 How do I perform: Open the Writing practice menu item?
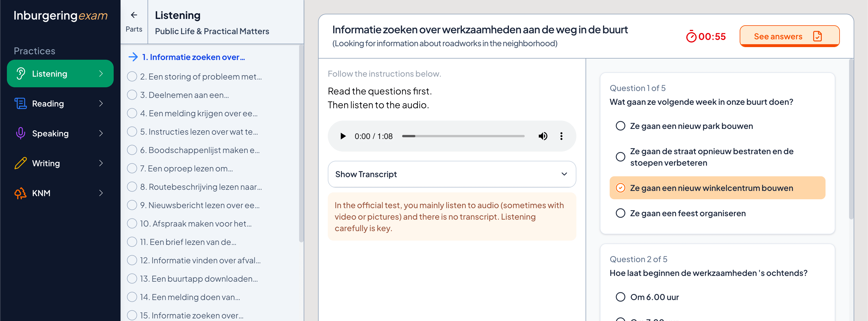tap(60, 163)
